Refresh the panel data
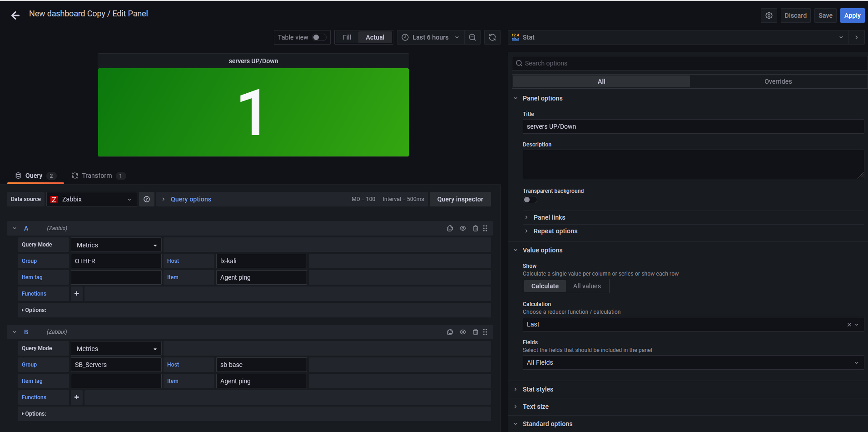 point(492,37)
